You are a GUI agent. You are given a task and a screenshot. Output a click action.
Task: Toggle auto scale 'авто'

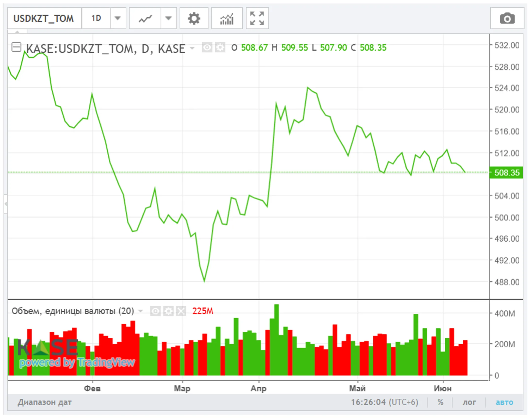504,402
